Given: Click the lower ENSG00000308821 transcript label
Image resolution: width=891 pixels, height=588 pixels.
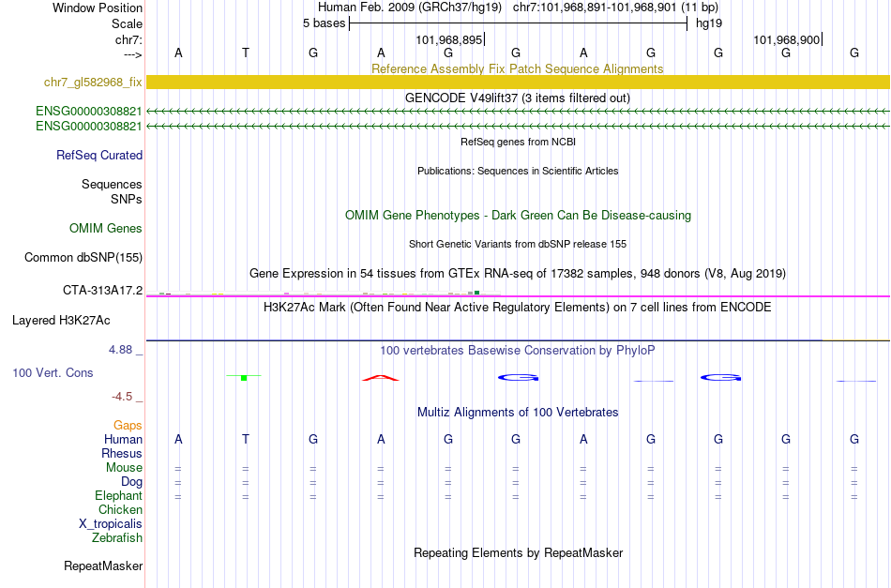Looking at the screenshot, I should [x=89, y=126].
